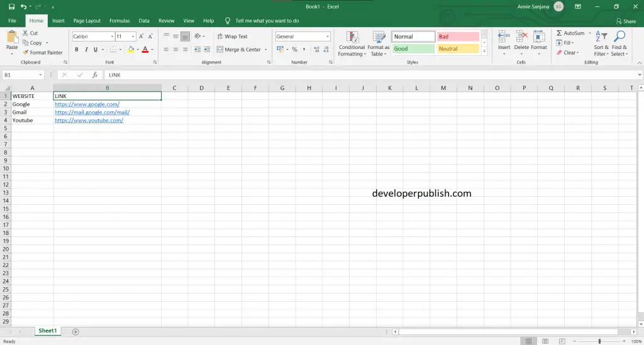Viewport: 644px width, 345px height.
Task: Click the Share button
Action: 626,21
